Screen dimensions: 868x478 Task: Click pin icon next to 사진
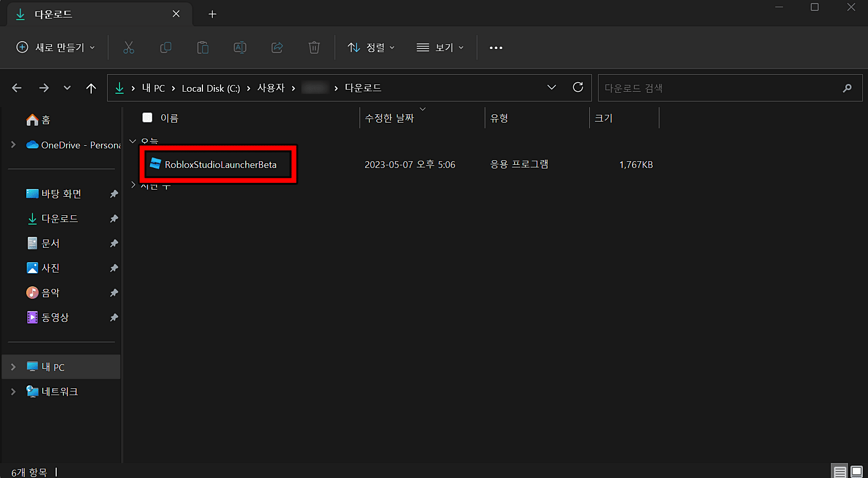click(x=114, y=268)
